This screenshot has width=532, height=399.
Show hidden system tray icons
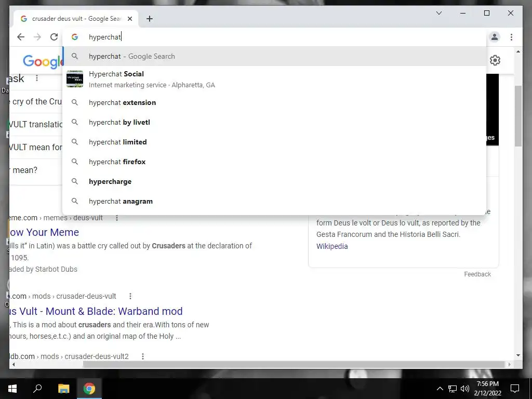point(440,389)
